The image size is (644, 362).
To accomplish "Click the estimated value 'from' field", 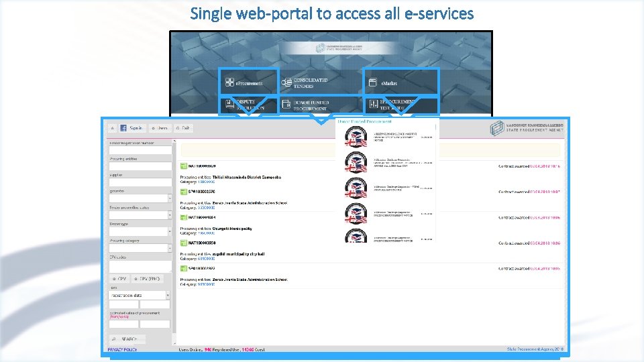I will pos(123,324).
